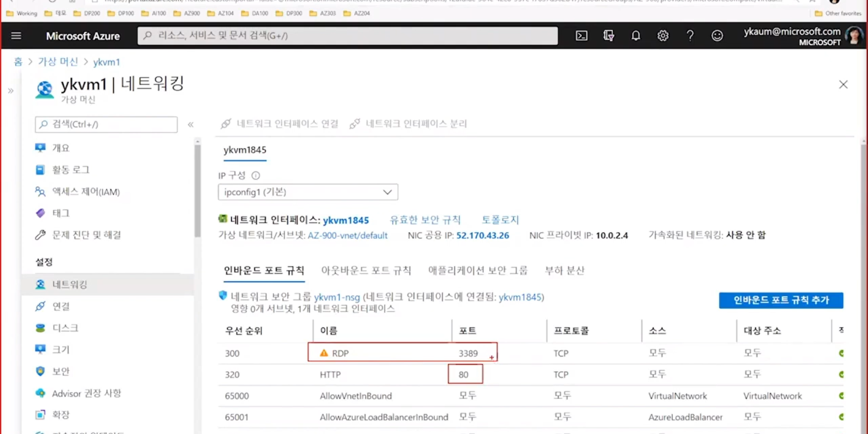Click 인바운드 포트 규칙 추가 button
The height and width of the screenshot is (434, 868).
[781, 300]
